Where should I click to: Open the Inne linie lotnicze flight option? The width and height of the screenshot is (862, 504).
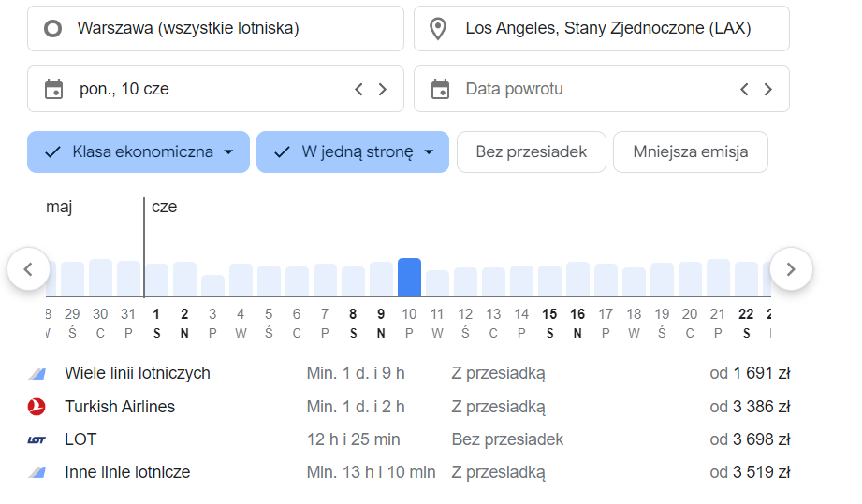[127, 472]
